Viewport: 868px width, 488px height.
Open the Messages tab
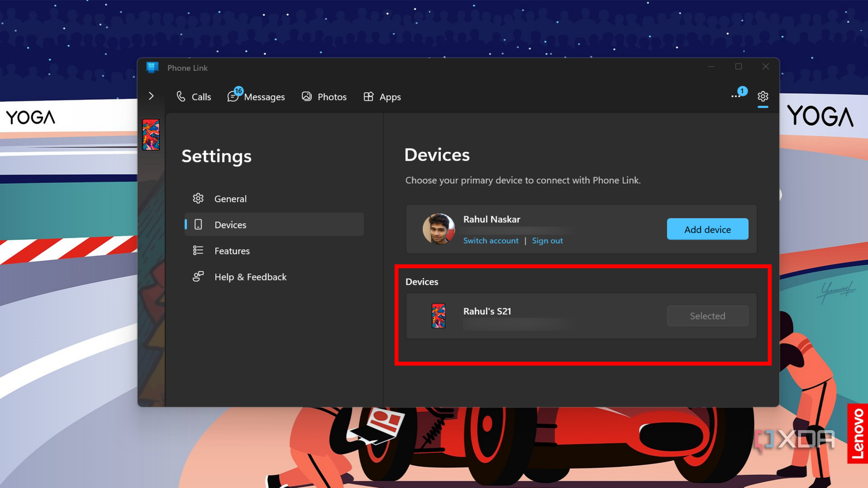click(x=256, y=97)
